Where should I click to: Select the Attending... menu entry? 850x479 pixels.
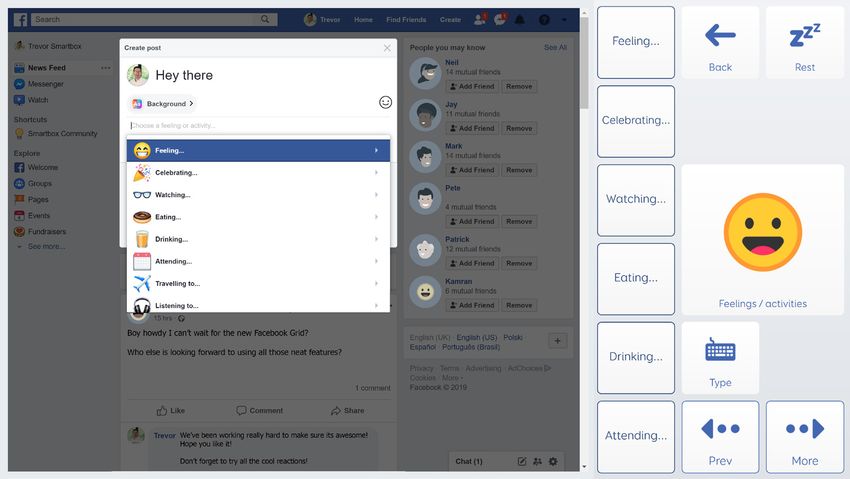tap(259, 262)
